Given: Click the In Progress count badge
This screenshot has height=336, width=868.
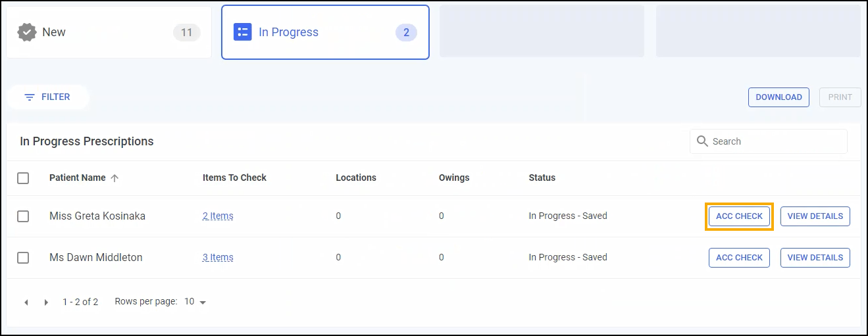Looking at the screenshot, I should click(x=406, y=32).
